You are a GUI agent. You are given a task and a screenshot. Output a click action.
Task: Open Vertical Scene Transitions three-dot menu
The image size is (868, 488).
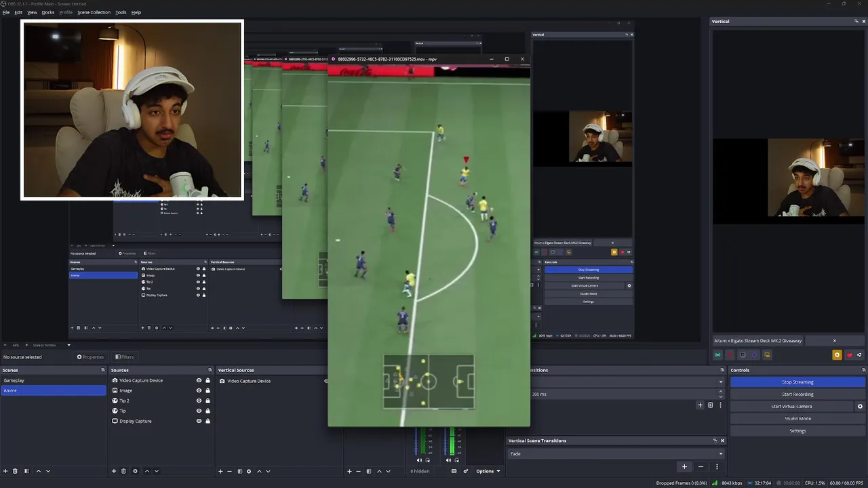click(717, 466)
